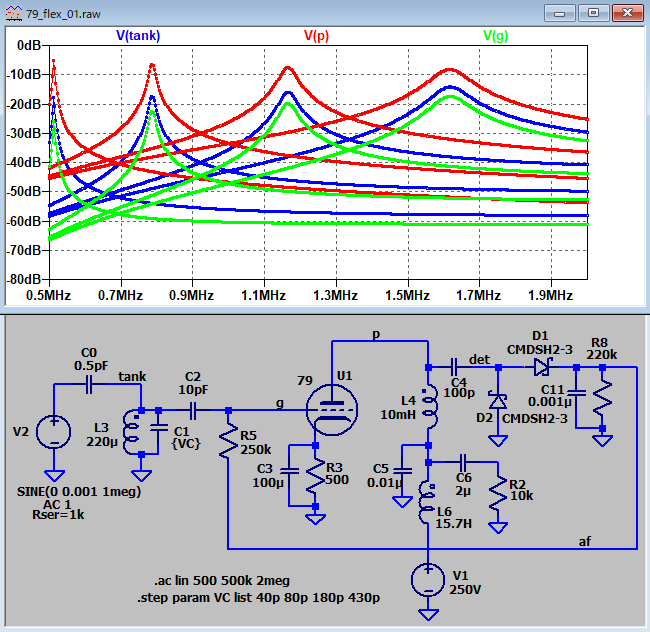
Task: Click the 'af' net label
Action: [x=585, y=541]
